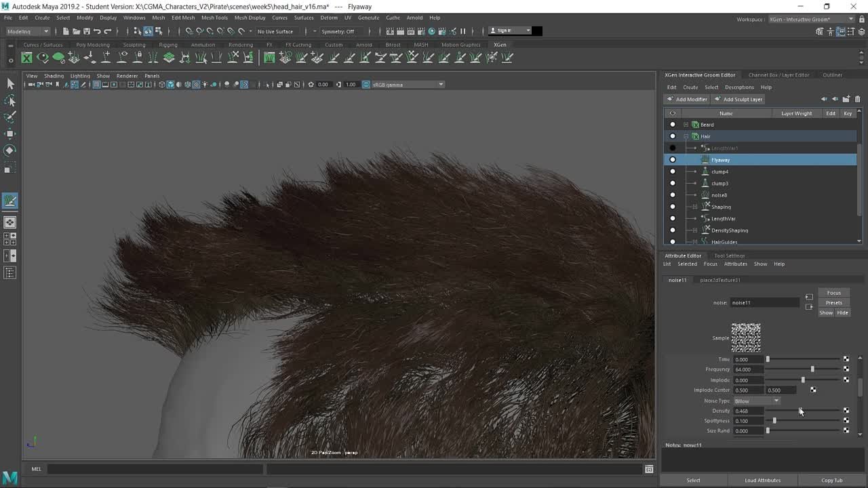
Task: Toggle visibility of Flyaway modifier
Action: click(x=673, y=160)
